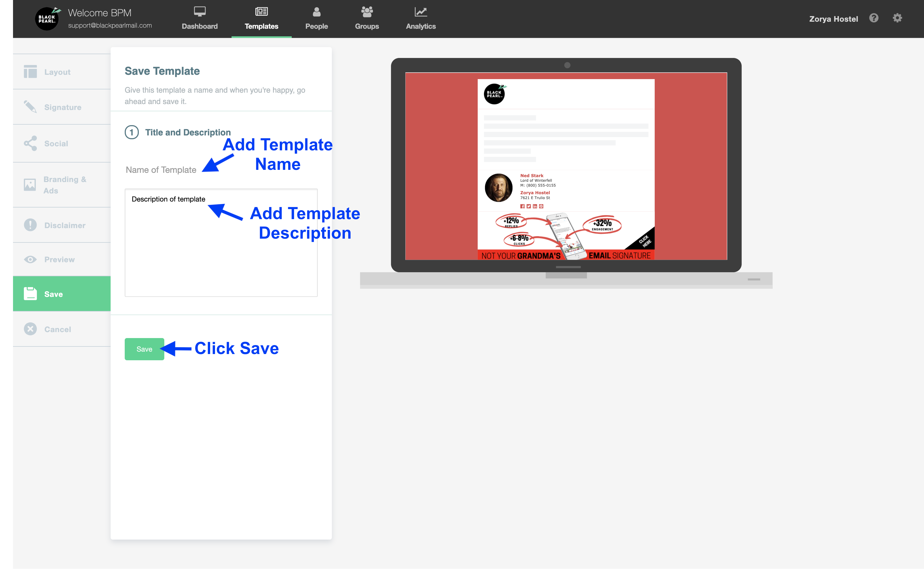Open Branding & Ads image icon

(x=30, y=185)
